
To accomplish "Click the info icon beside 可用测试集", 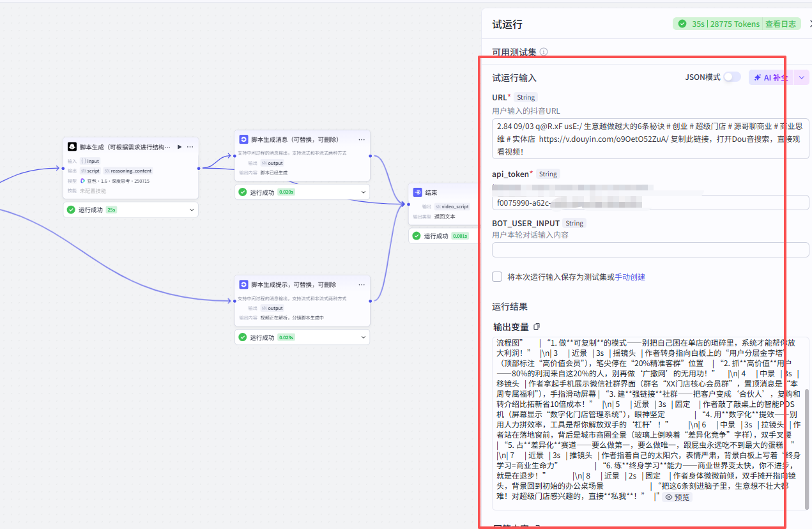I will point(544,52).
